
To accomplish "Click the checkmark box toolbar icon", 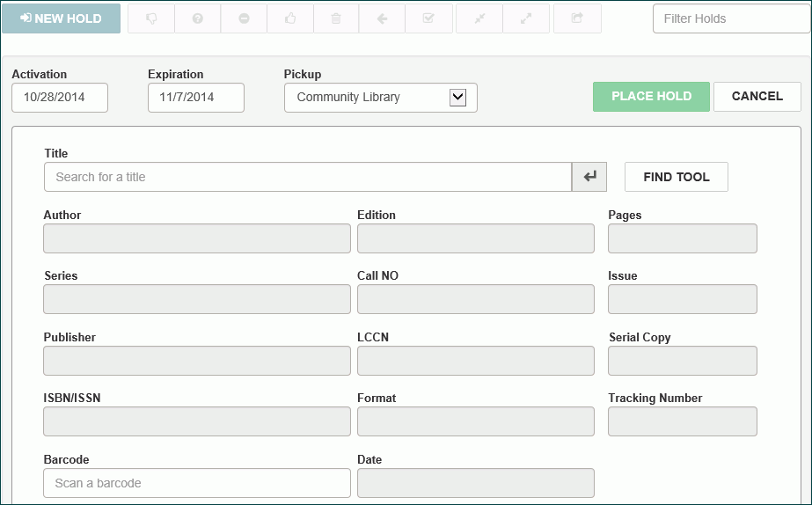I will pos(428,18).
